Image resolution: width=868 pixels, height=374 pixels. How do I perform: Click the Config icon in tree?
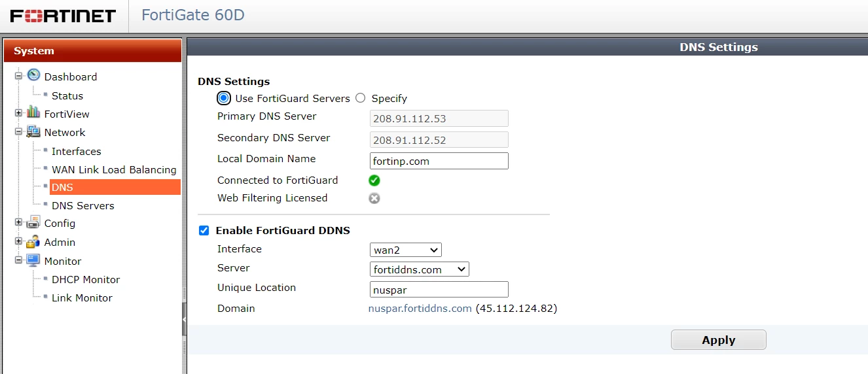(33, 222)
